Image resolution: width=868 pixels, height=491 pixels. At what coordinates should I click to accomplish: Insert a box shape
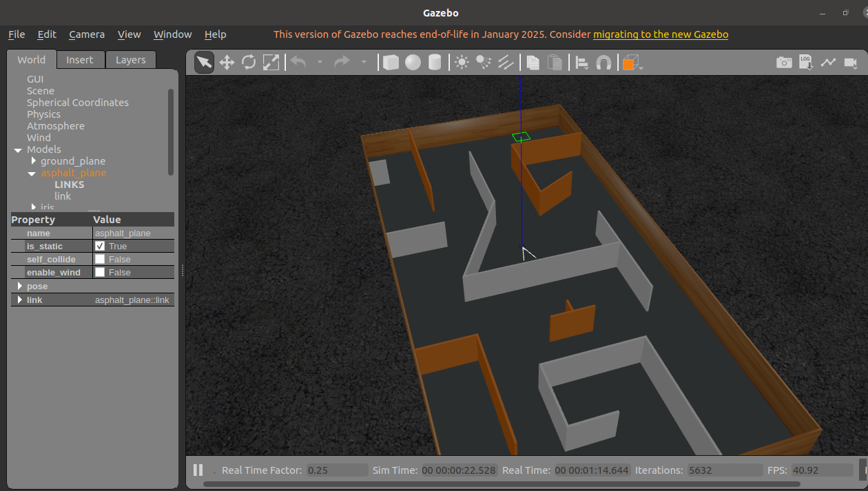pyautogui.click(x=391, y=63)
